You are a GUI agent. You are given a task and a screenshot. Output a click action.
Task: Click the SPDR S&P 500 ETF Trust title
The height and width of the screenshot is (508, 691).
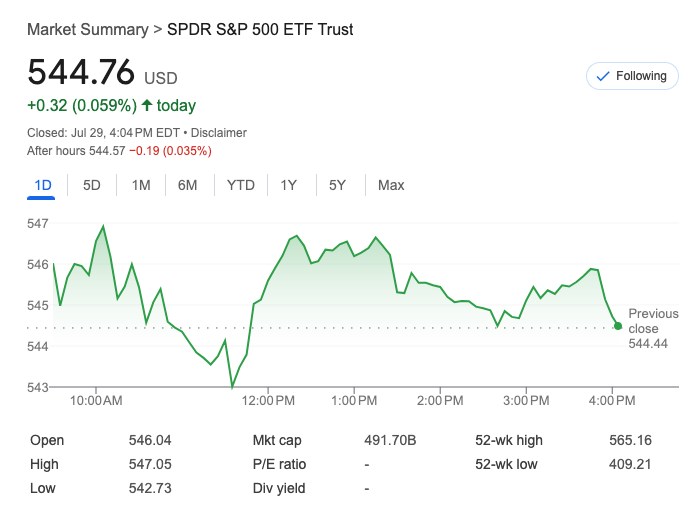click(x=260, y=29)
